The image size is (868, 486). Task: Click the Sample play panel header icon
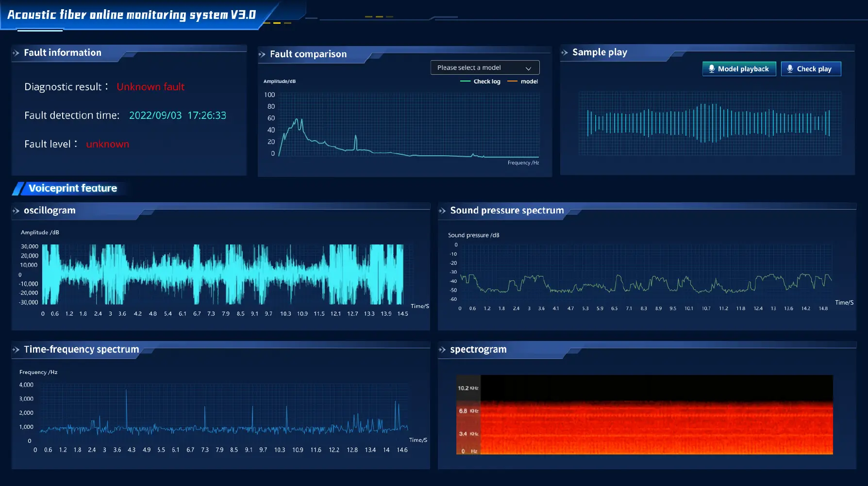[x=565, y=52]
